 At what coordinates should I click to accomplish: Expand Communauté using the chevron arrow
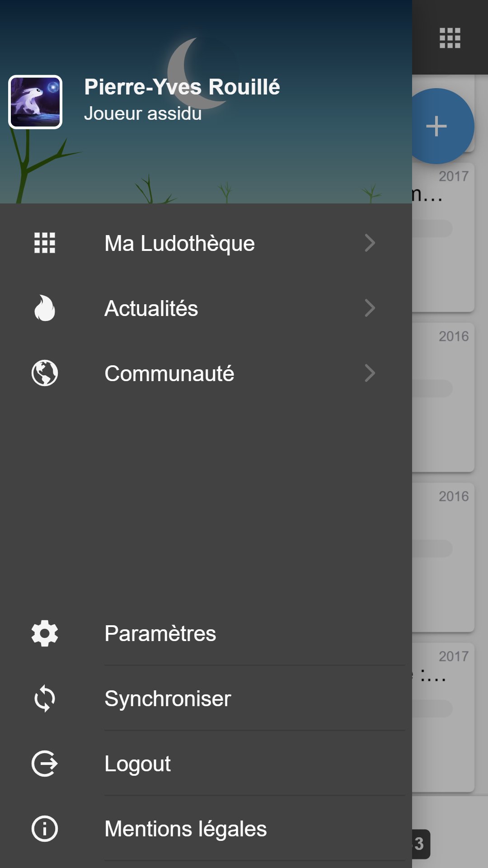pyautogui.click(x=370, y=373)
